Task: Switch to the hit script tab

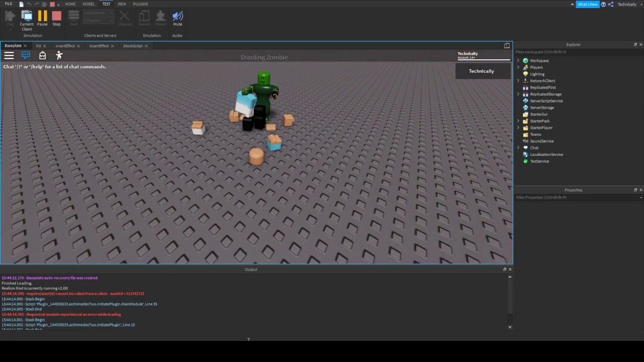Action: [38, 46]
